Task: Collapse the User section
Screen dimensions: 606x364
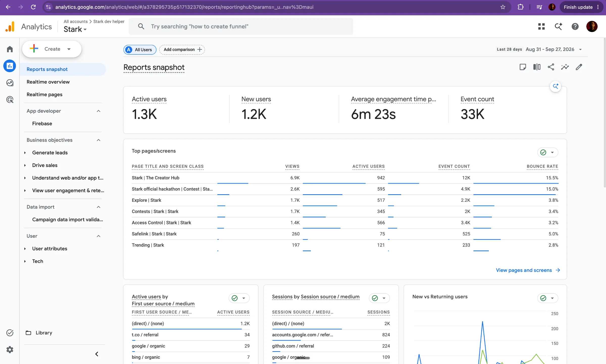Action: [x=98, y=236]
